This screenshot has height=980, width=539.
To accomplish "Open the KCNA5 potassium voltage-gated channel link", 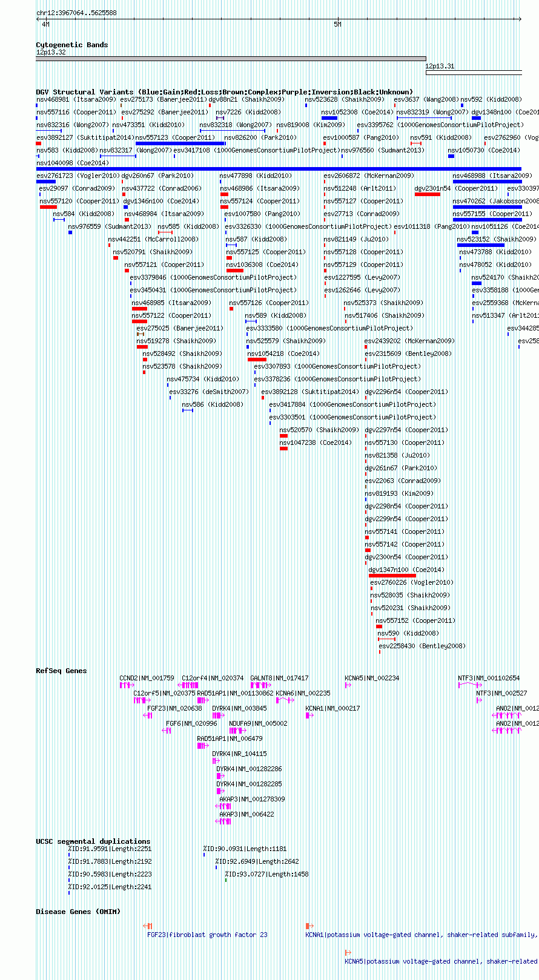I will (x=441, y=961).
